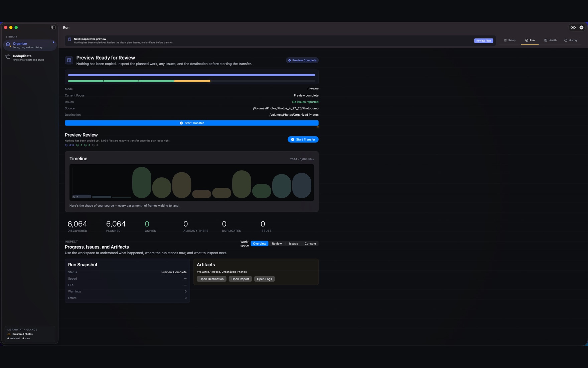
Task: Select the Issues workspace segment
Action: coord(293,244)
